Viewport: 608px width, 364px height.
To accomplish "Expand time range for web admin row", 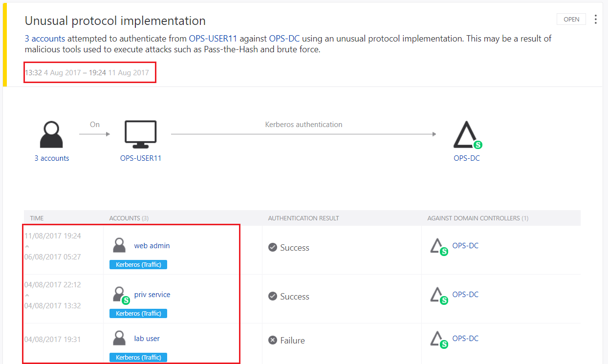I will click(x=27, y=246).
